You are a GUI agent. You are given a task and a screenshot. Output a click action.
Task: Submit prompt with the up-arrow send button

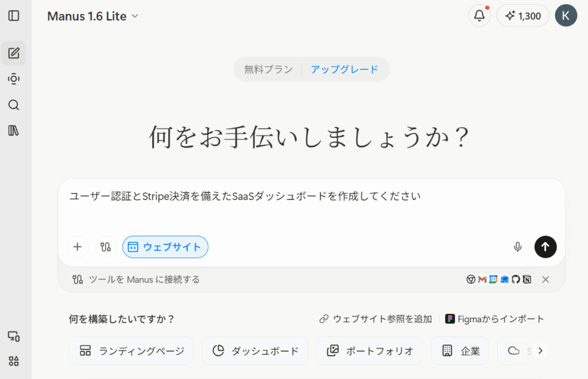pos(545,247)
